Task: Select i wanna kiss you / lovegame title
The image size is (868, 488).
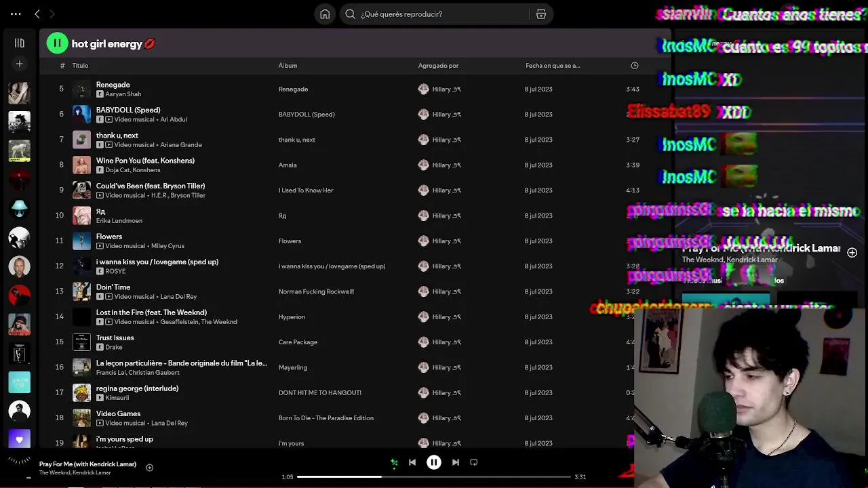Action: pos(157,262)
